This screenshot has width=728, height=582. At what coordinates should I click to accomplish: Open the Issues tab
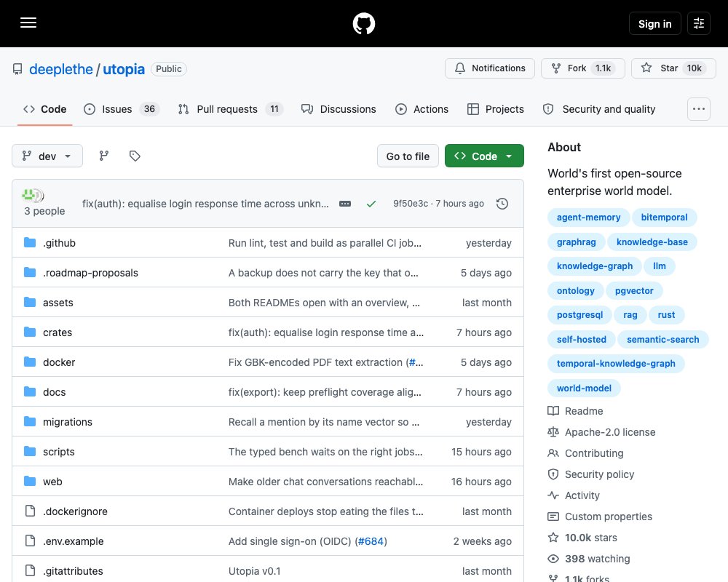pyautogui.click(x=122, y=109)
